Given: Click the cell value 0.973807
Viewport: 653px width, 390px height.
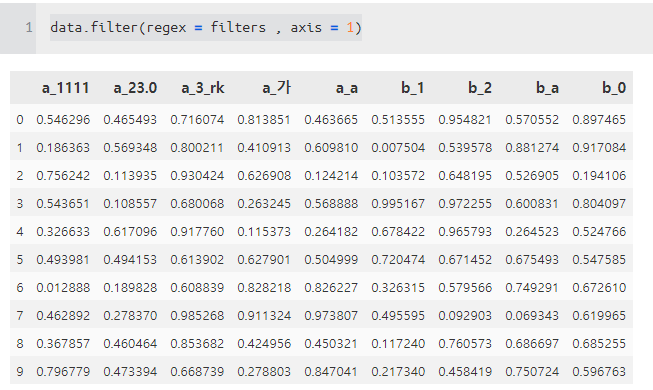Looking at the screenshot, I should (x=331, y=315).
